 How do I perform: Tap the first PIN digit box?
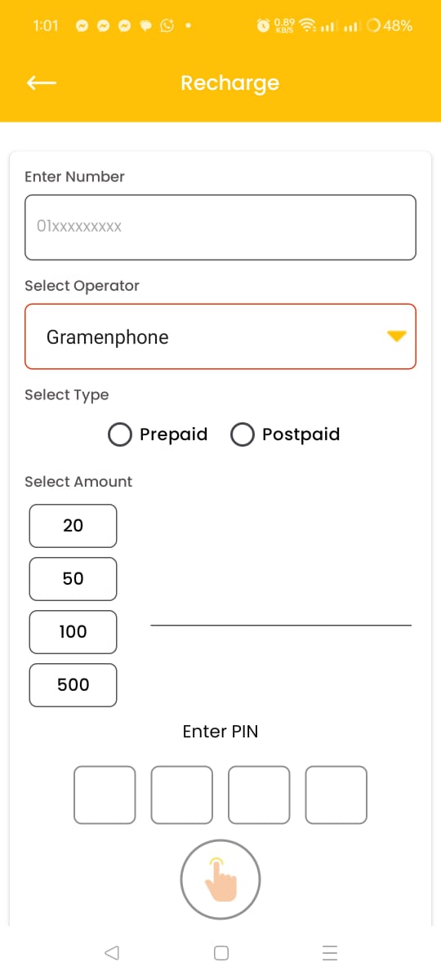tap(105, 795)
